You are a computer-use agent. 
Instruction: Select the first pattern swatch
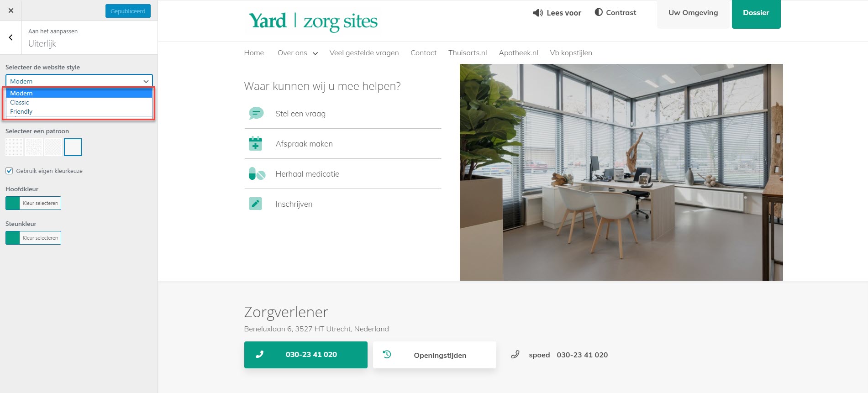click(14, 147)
